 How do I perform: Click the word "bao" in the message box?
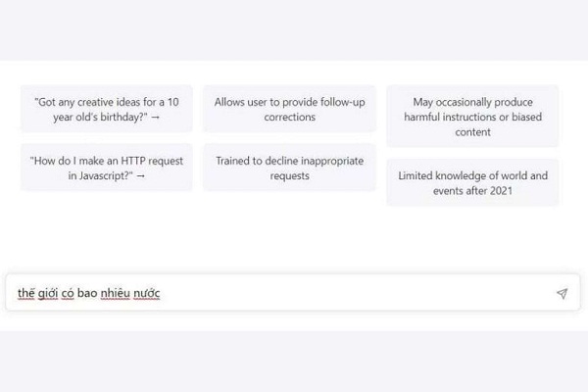pyautogui.click(x=87, y=293)
